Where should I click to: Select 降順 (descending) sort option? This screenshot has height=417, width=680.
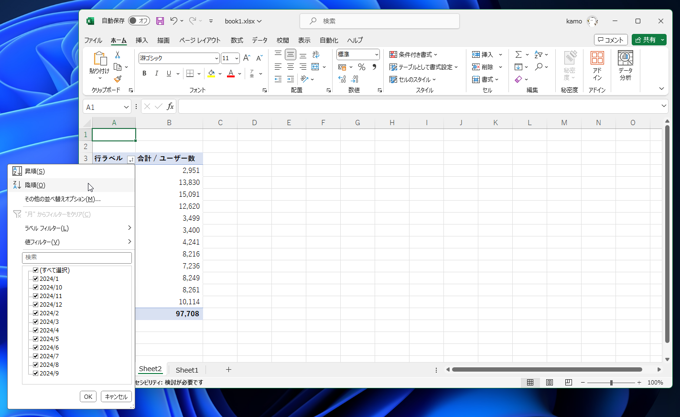[35, 185]
